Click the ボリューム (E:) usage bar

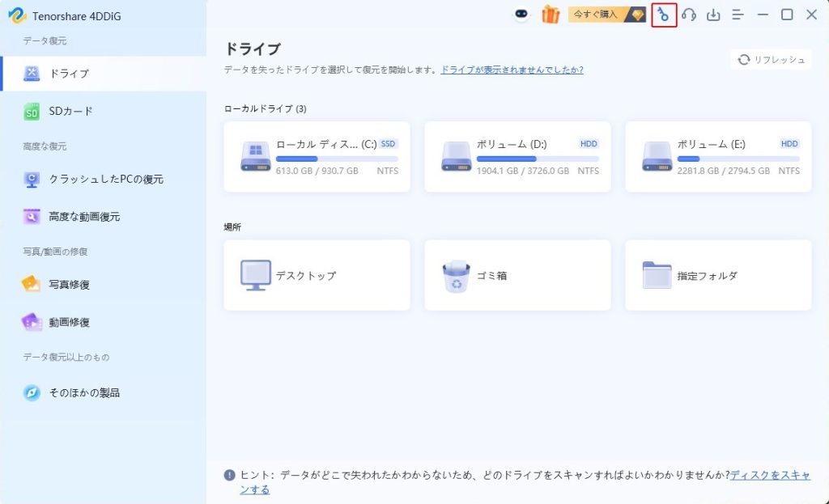click(738, 159)
